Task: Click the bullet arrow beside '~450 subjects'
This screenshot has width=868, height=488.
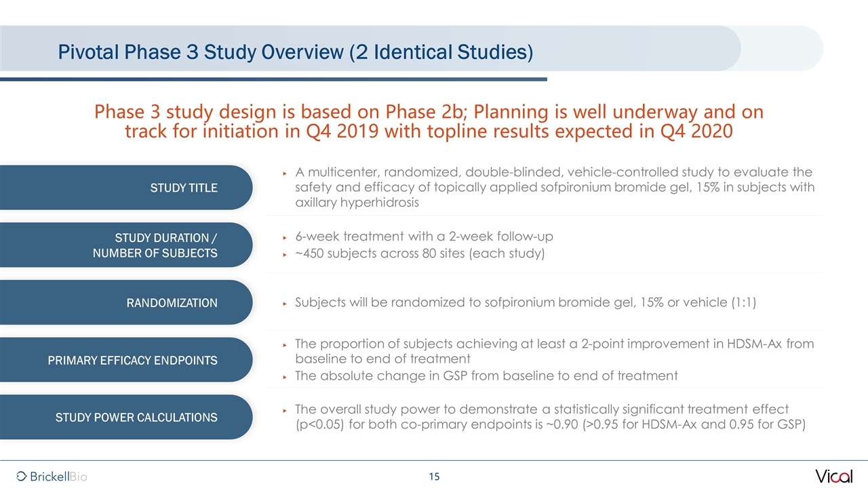Action: pyautogui.click(x=285, y=255)
